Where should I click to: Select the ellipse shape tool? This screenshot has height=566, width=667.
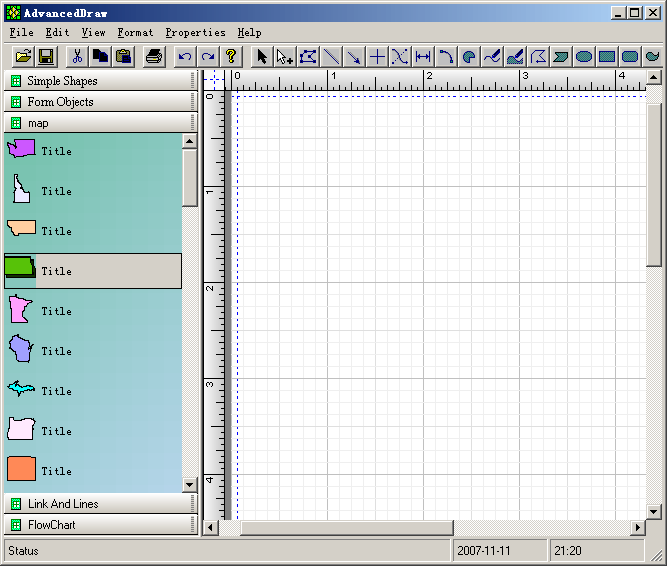[584, 56]
